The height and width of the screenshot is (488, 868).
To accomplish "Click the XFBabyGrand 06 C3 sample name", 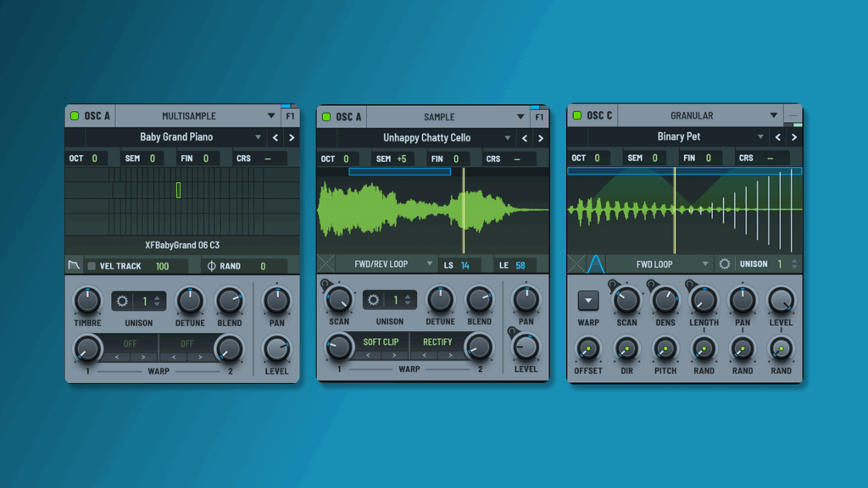I will (182, 245).
